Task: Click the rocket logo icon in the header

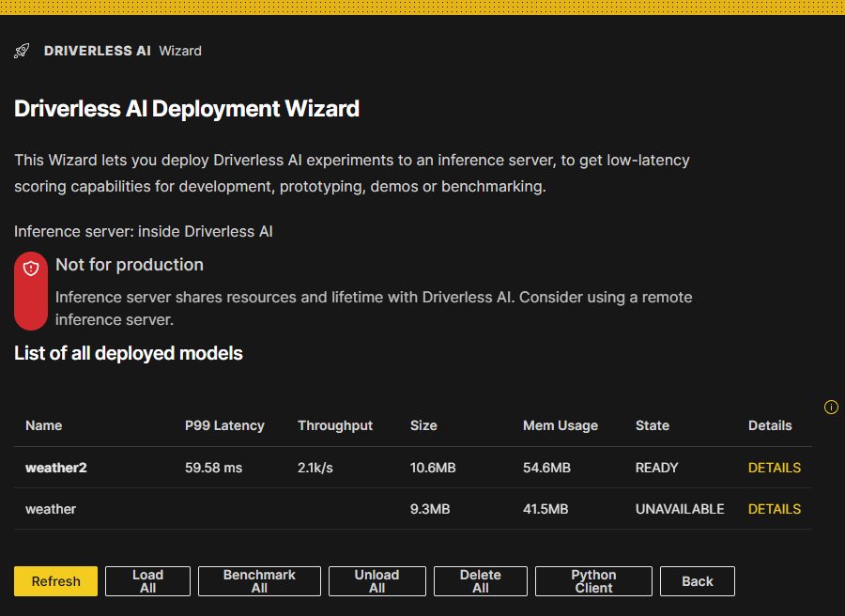Action: coord(21,50)
